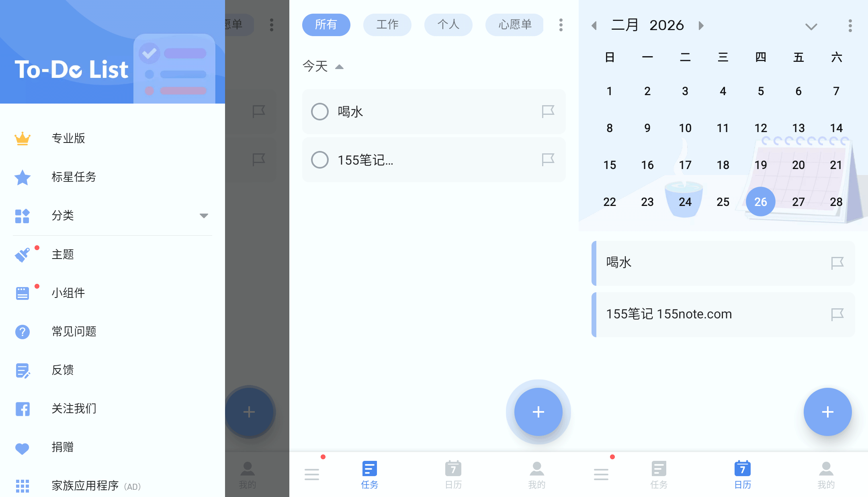This screenshot has height=497, width=868.
Task: Open 日历 tab in middle bottom bar
Action: [453, 475]
